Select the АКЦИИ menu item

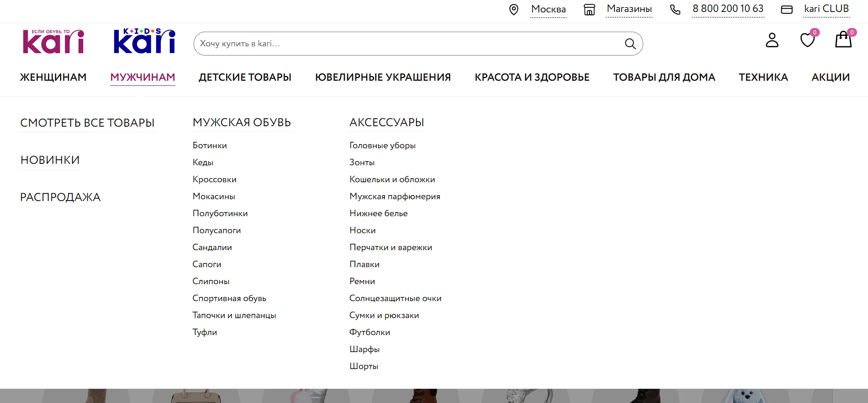click(830, 77)
